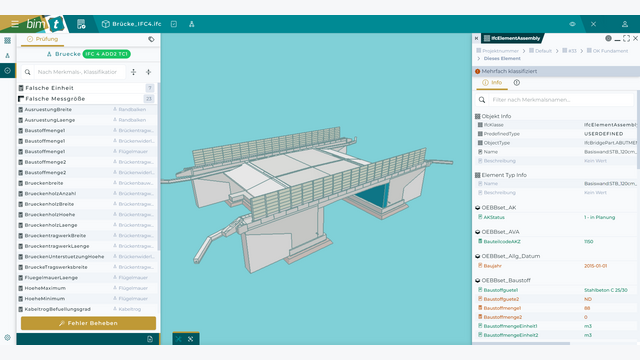Click the OK Fundament breadcrumb
This screenshot has width=640, height=360.
[x=607, y=51]
